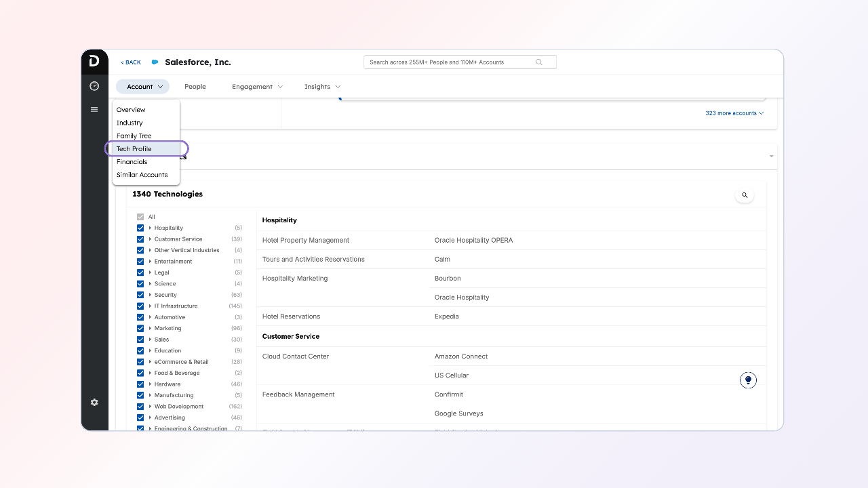Click the magnifier in the top search bar

(x=539, y=62)
